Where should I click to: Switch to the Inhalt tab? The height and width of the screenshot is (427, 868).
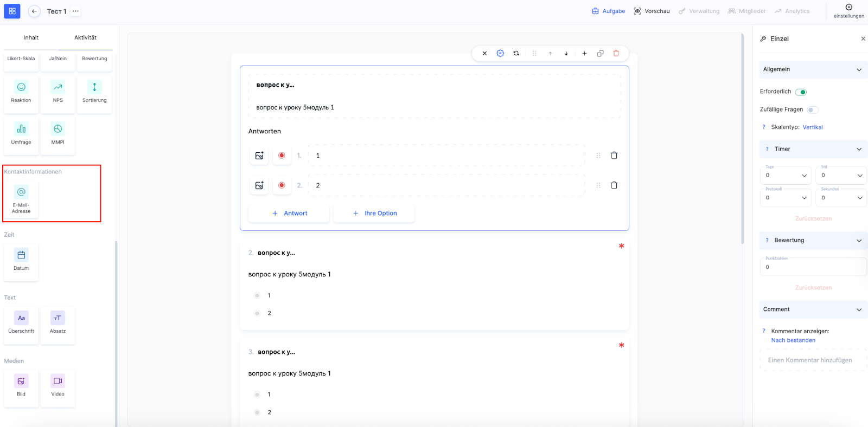pyautogui.click(x=31, y=38)
